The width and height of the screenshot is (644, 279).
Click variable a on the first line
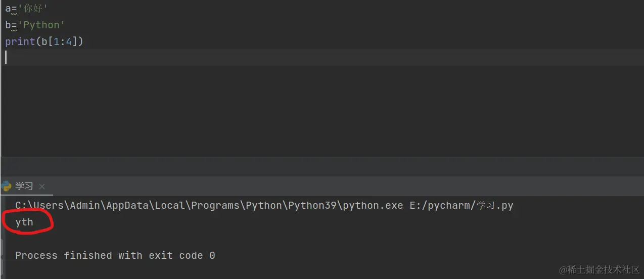pyautogui.click(x=8, y=9)
